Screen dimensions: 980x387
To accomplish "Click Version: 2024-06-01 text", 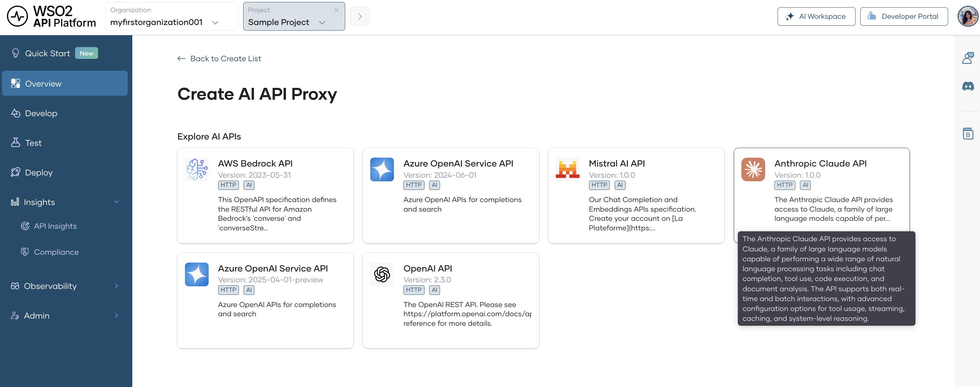I will (440, 175).
